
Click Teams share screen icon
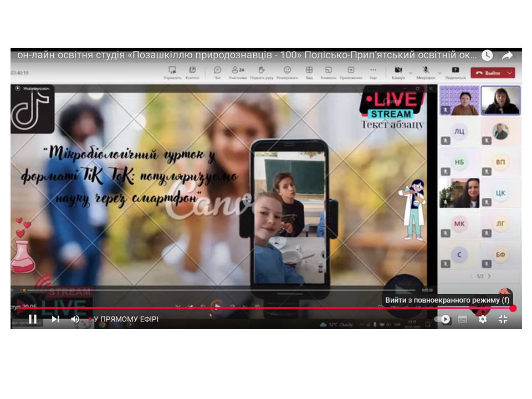click(x=456, y=72)
